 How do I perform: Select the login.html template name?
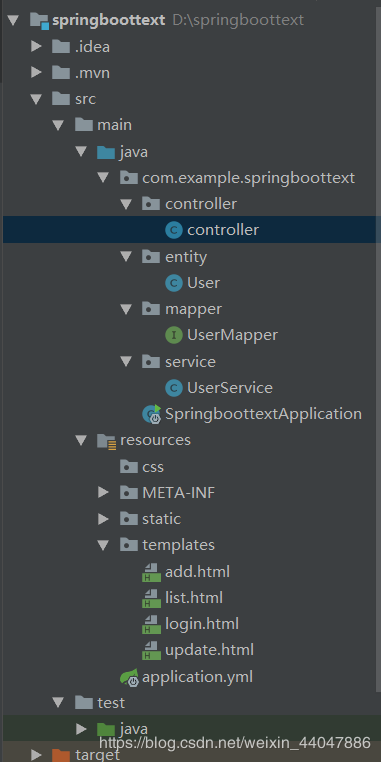tap(202, 624)
